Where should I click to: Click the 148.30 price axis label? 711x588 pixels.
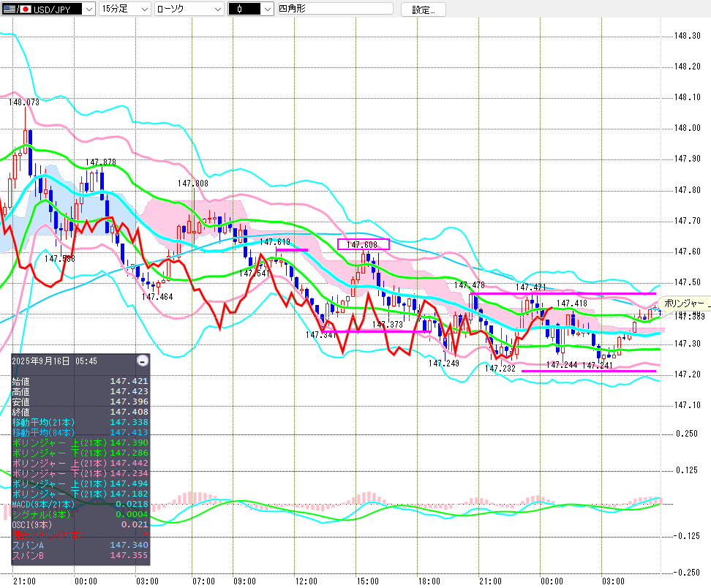pyautogui.click(x=687, y=36)
